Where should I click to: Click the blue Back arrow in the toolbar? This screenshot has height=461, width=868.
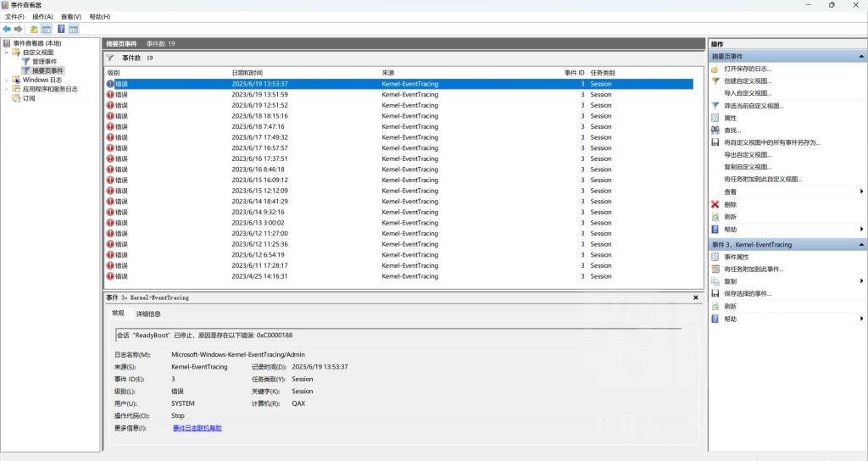(7, 29)
